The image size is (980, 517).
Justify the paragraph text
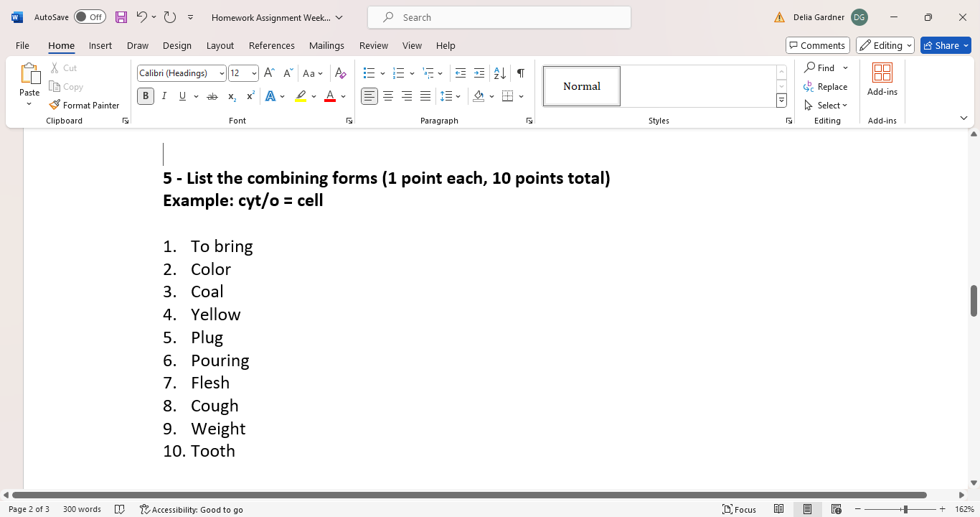[425, 96]
